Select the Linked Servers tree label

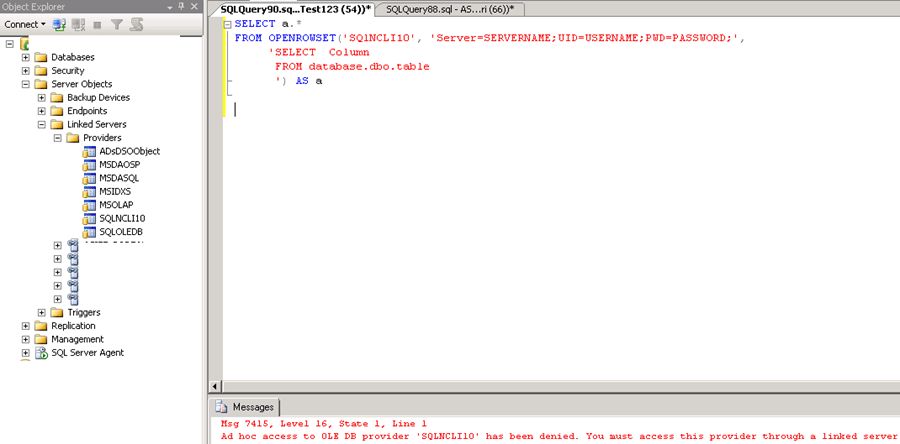point(96,124)
